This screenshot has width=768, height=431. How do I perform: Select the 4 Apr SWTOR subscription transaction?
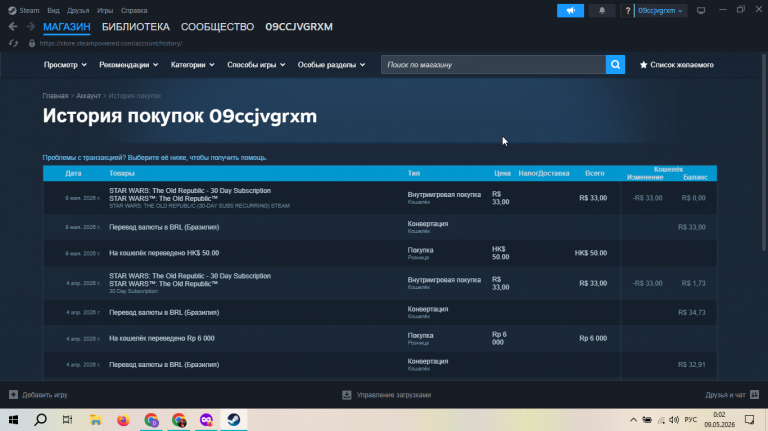[380, 283]
